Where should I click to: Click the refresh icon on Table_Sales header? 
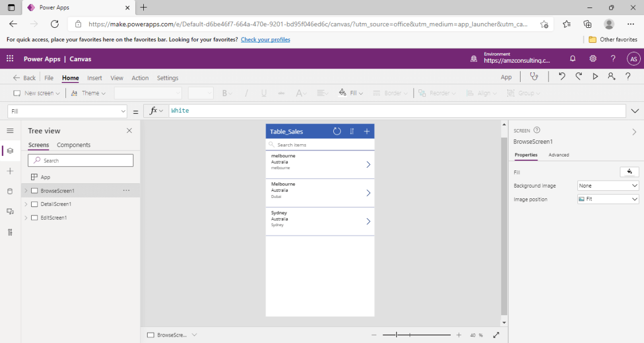tap(337, 131)
